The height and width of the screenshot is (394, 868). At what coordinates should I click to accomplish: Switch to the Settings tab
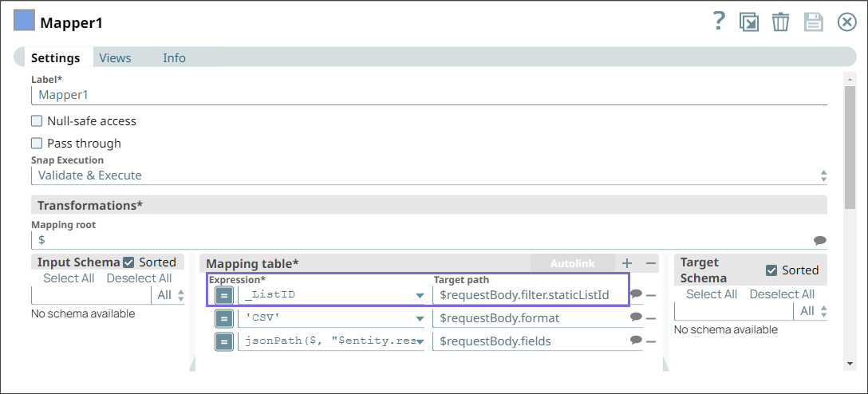(x=55, y=58)
